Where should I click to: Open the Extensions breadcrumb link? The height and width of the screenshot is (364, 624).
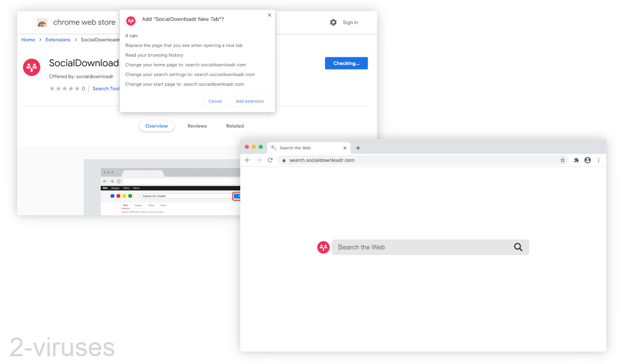pos(58,40)
